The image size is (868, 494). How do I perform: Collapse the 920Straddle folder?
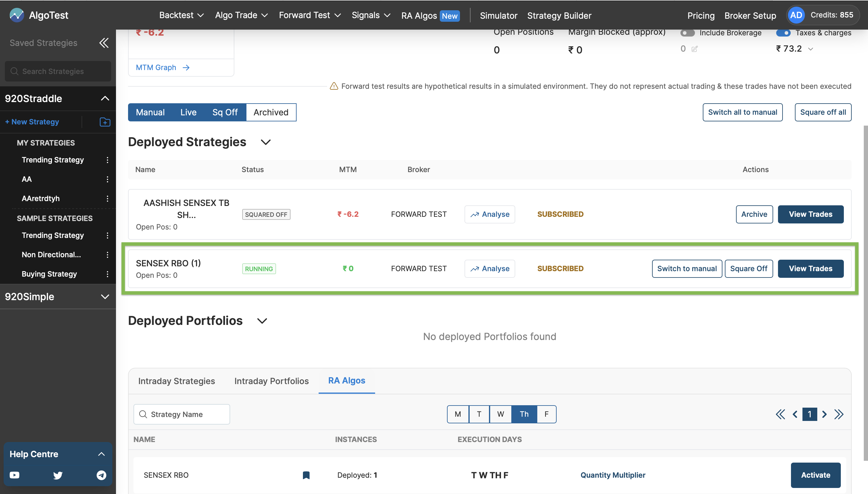point(105,98)
